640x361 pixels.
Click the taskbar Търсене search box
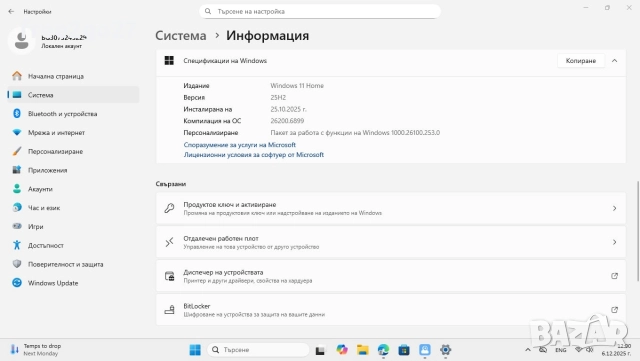258,350
